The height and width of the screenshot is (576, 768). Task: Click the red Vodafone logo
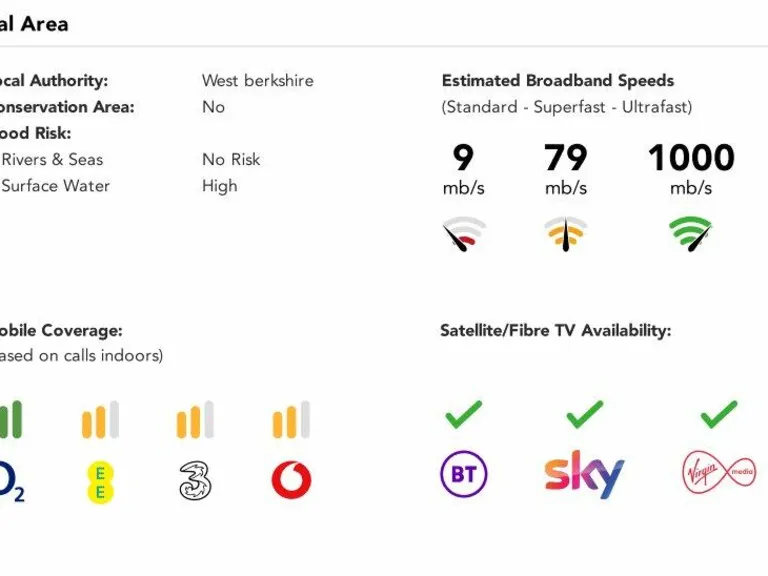pos(291,481)
